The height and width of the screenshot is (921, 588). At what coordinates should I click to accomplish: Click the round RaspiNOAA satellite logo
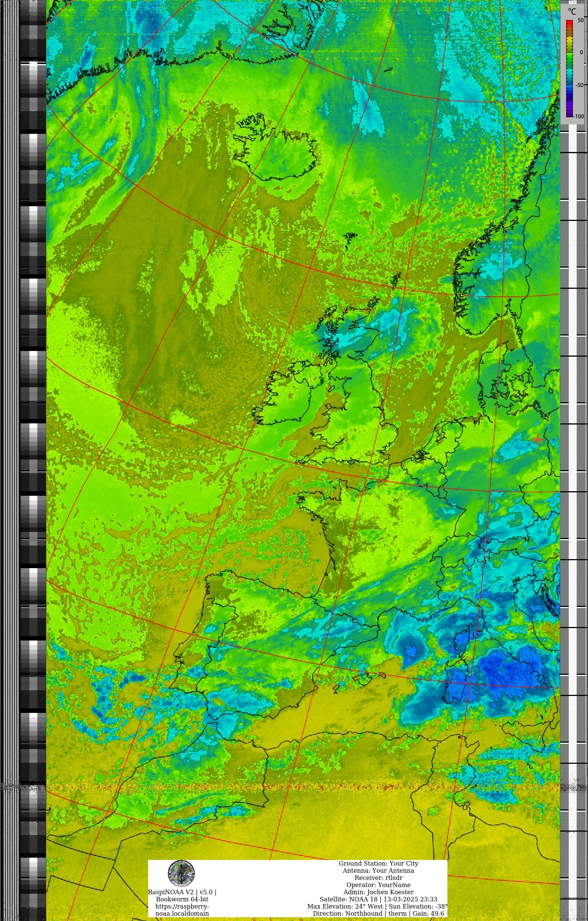181,873
